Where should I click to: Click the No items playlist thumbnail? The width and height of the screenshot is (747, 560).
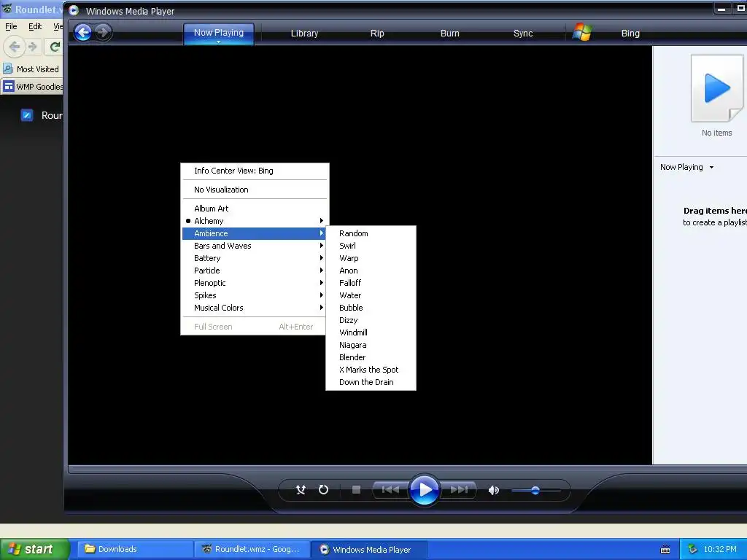[717, 88]
